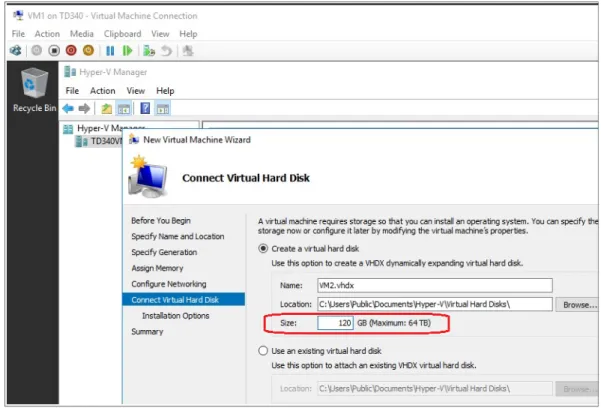
Task: Go back with the blue arrow in Hyper-V Manager
Action: [68, 109]
